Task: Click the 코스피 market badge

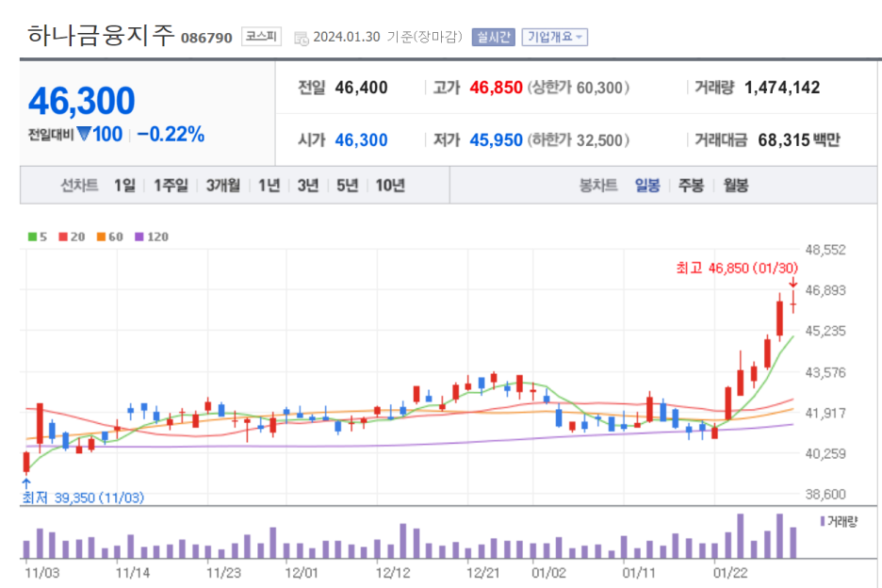Action: click(x=261, y=37)
